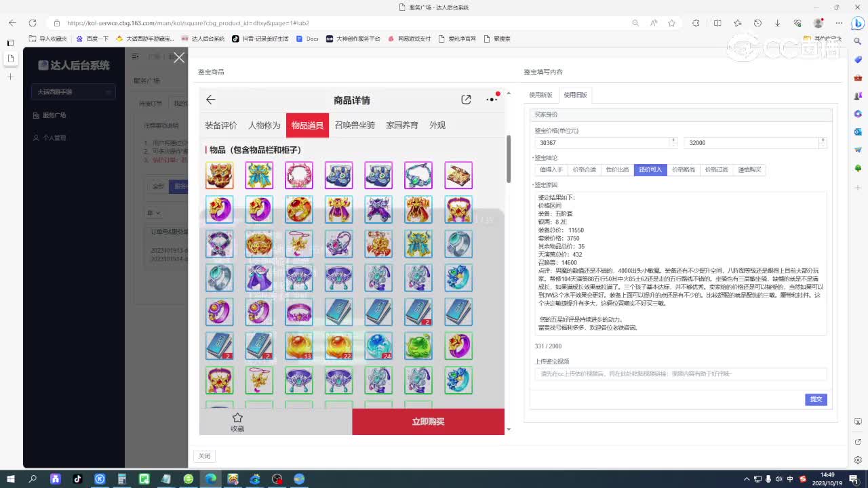Screen dimensions: 868x488
Task: Choose the 性价比高 conclusion option
Action: [617, 170]
